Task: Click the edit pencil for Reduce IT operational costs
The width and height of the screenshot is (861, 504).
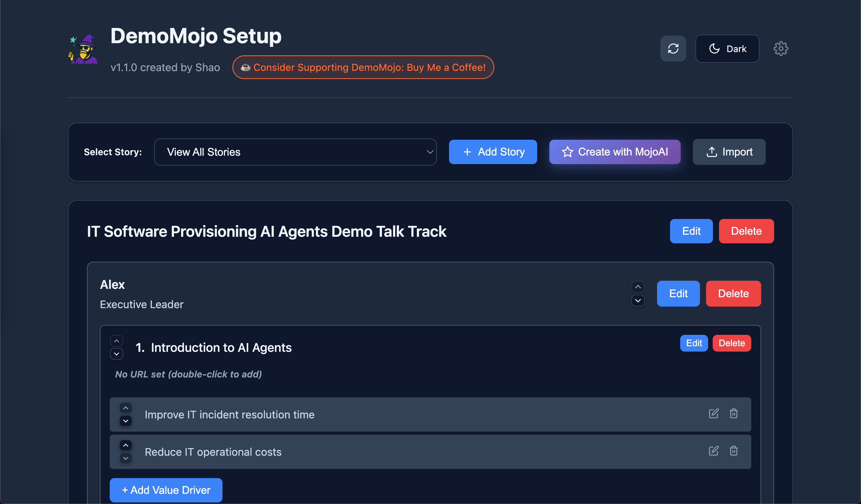Action: pyautogui.click(x=714, y=451)
